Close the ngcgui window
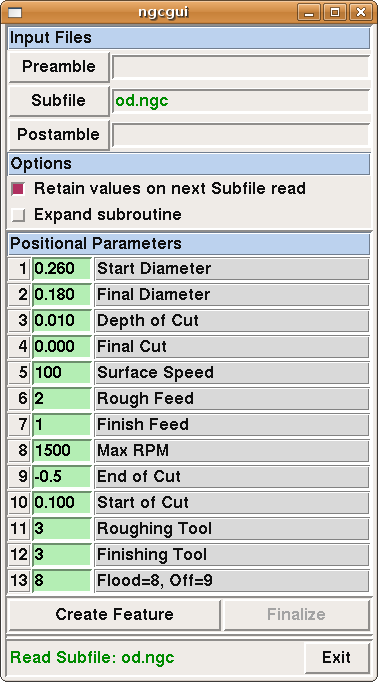 tap(361, 12)
